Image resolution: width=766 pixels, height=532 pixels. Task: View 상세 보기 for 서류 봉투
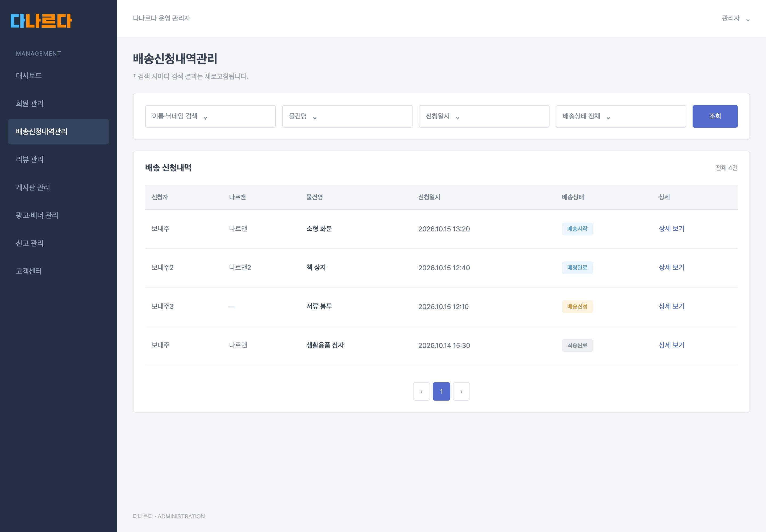pos(671,306)
